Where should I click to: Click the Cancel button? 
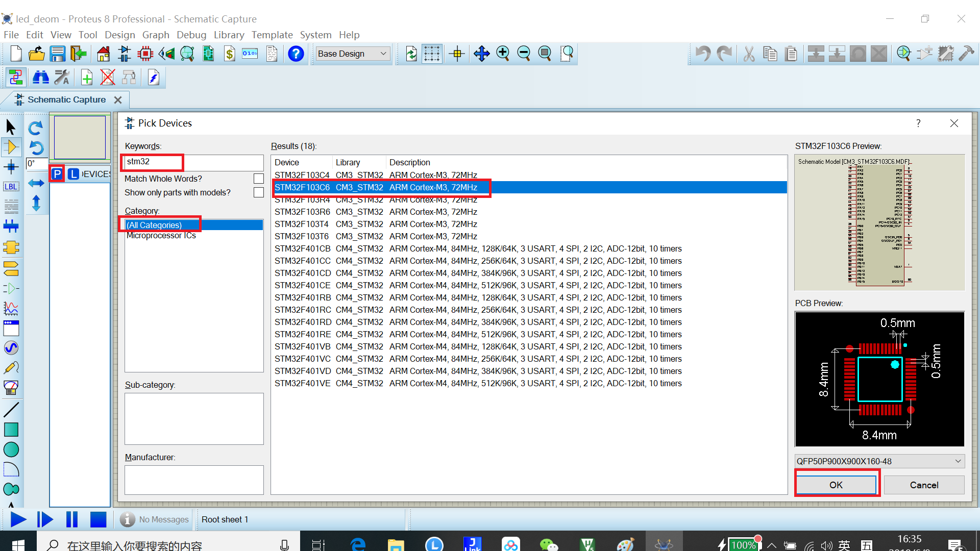(924, 485)
